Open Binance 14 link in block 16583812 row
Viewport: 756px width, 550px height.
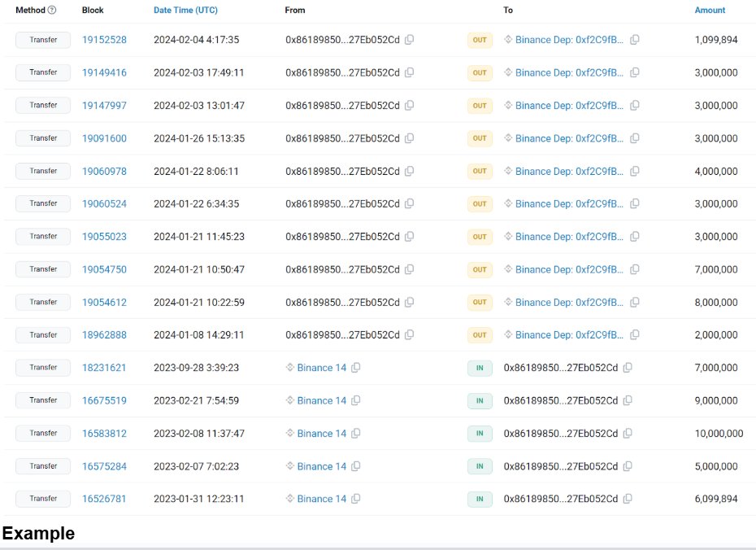(x=322, y=433)
